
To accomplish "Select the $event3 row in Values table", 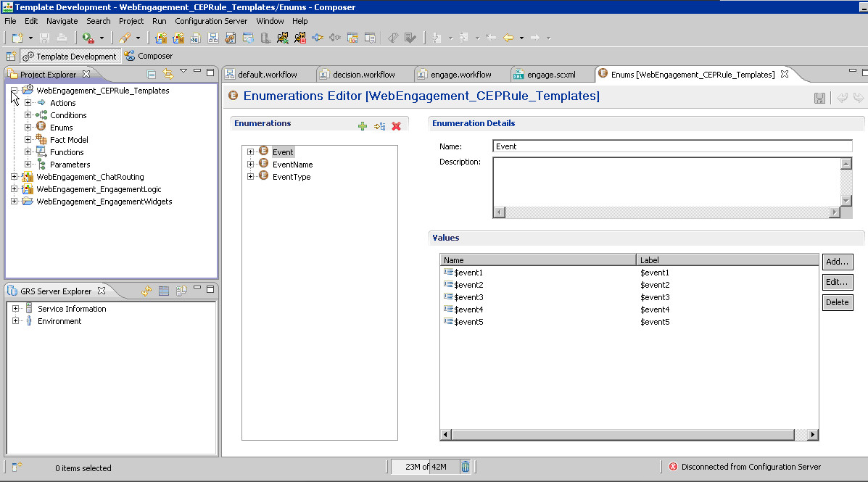I will (x=468, y=297).
